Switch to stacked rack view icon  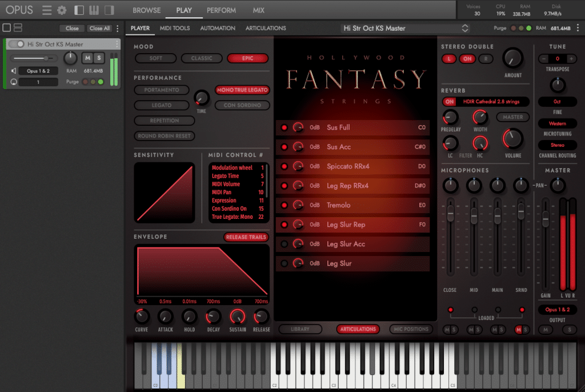(18, 27)
